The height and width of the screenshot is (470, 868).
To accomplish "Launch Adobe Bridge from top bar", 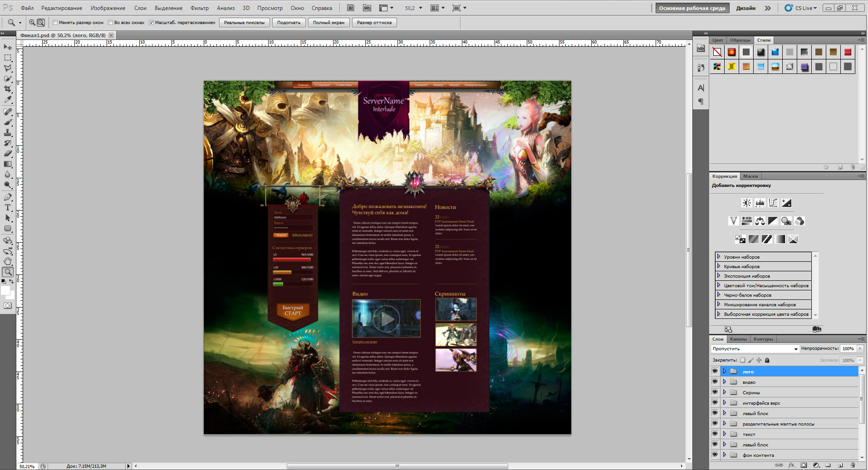I will 350,8.
